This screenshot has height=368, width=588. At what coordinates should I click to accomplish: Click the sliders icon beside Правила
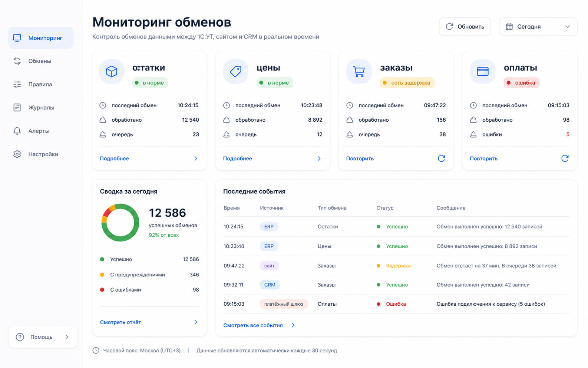coord(17,84)
